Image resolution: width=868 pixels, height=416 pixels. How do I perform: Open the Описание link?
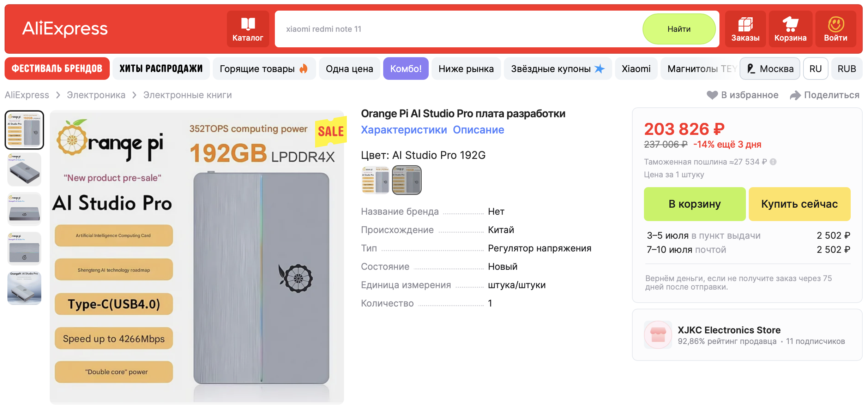(x=478, y=130)
